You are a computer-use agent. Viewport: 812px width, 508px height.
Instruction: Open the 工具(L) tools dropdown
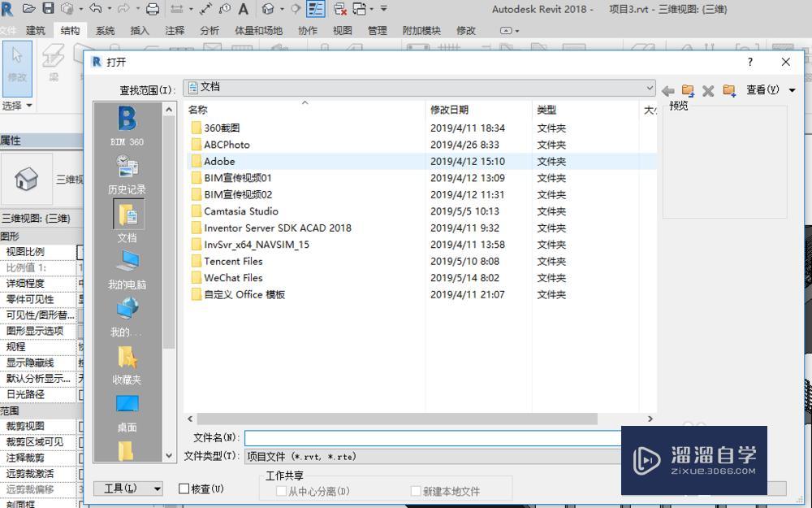128,488
